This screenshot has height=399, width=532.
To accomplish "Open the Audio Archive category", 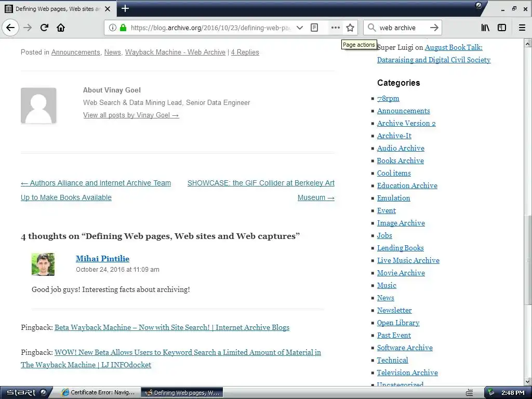I will pyautogui.click(x=401, y=148).
